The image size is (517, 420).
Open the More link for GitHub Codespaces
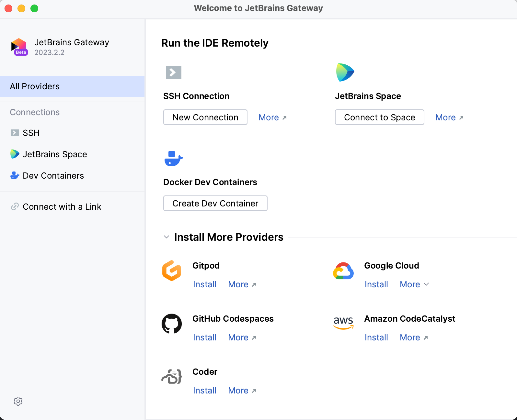[242, 337]
